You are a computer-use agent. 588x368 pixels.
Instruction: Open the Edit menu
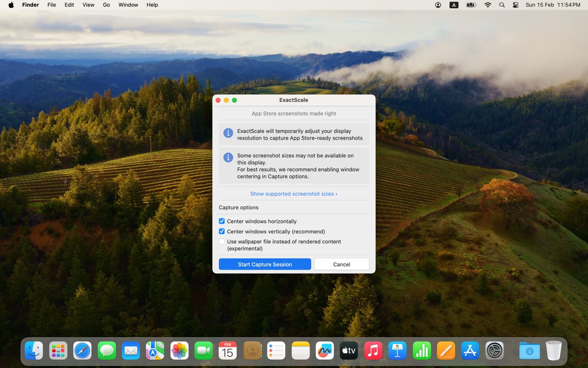point(69,5)
